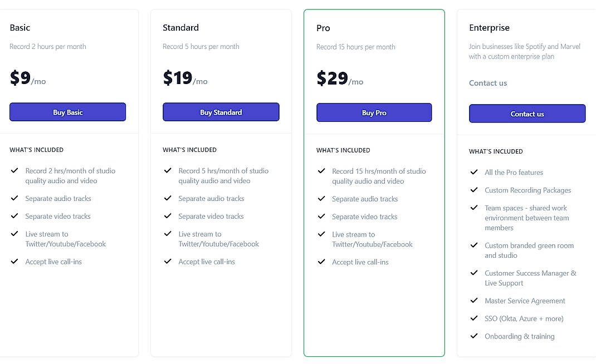The height and width of the screenshot is (364, 596).
Task: Click the checkmark beside Custom Recording Packages
Action: point(474,190)
